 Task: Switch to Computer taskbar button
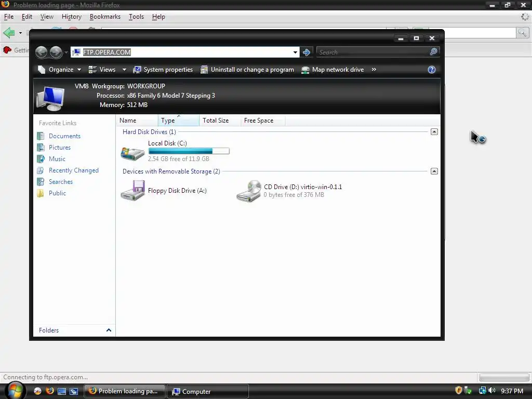tap(207, 391)
